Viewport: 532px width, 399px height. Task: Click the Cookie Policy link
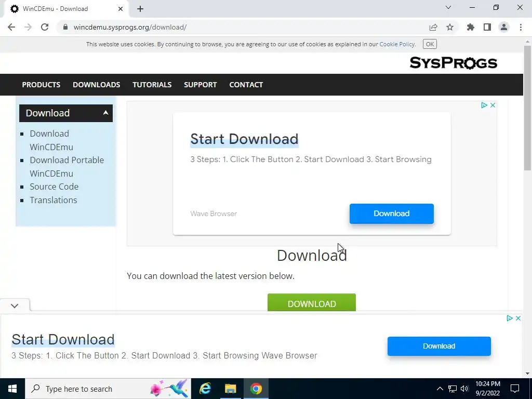pyautogui.click(x=397, y=44)
